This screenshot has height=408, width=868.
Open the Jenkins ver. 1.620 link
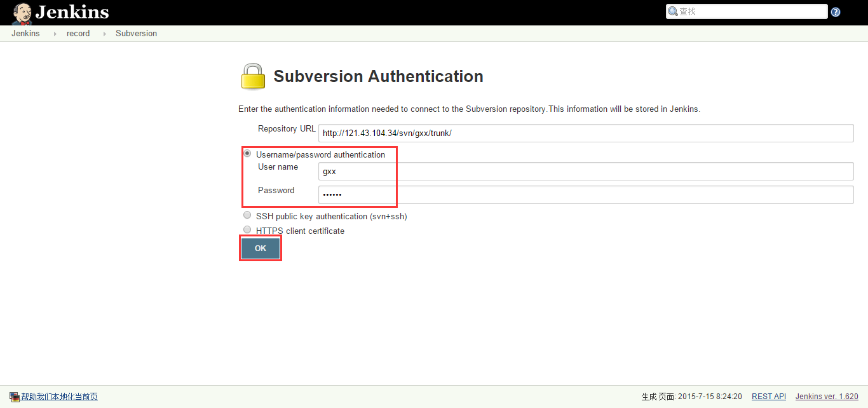point(827,397)
